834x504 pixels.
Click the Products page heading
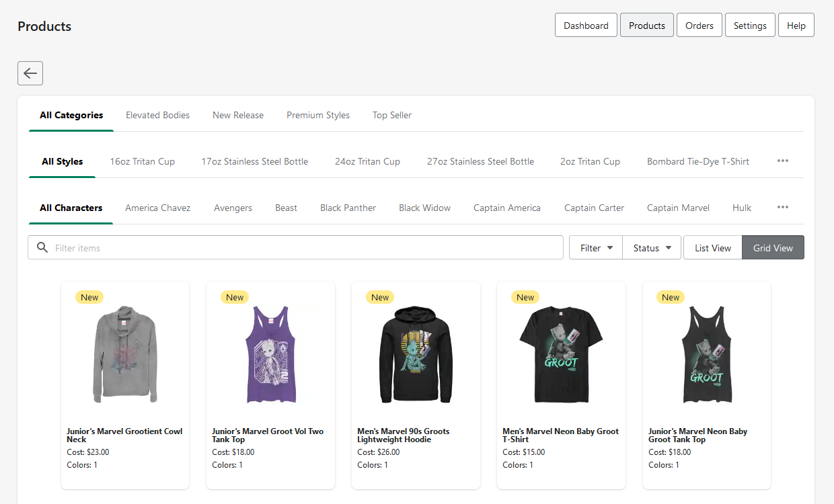[x=44, y=26]
